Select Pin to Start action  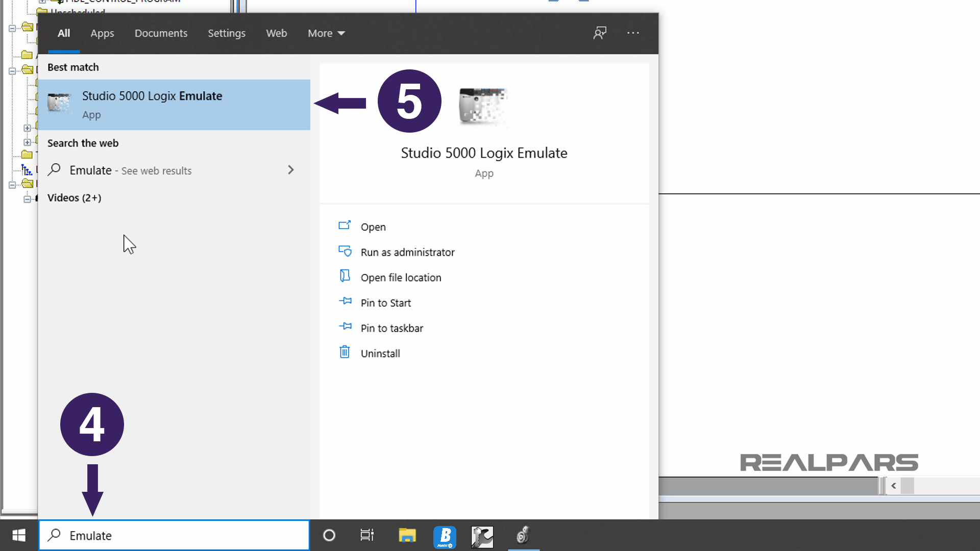[x=385, y=303]
